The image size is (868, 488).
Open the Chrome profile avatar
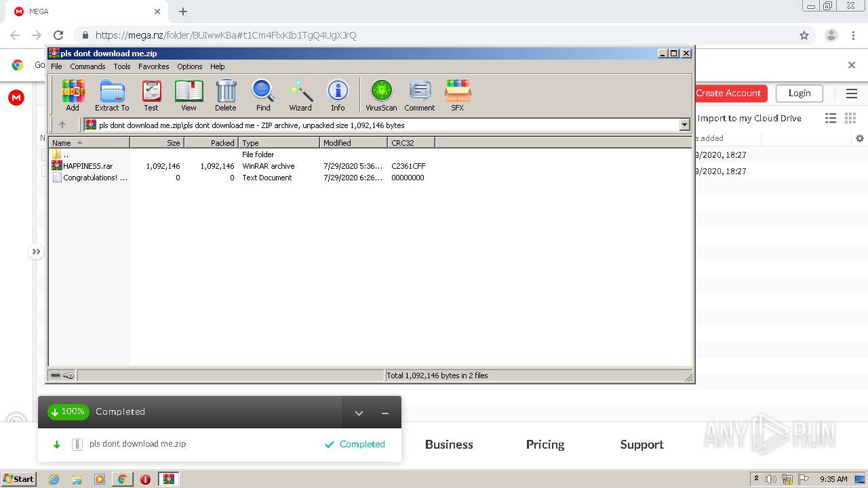(x=831, y=35)
